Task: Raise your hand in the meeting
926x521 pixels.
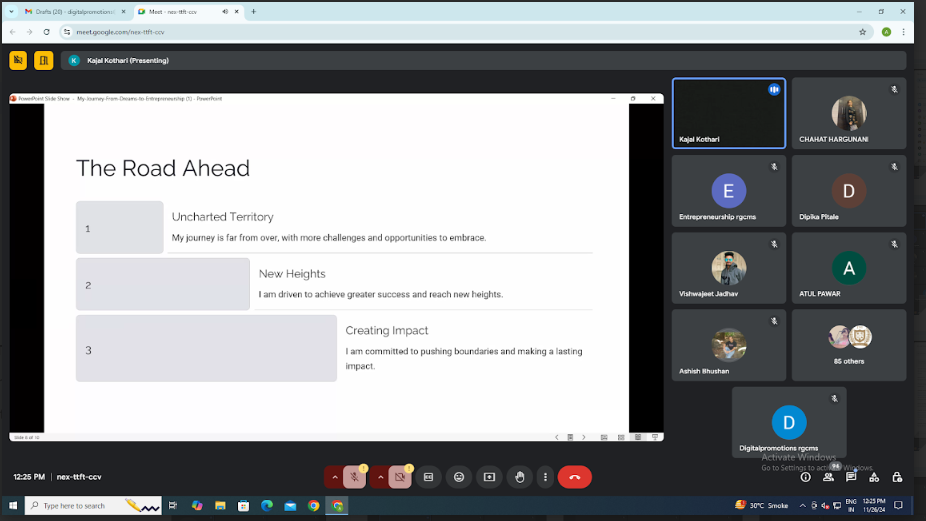Action: (519, 477)
